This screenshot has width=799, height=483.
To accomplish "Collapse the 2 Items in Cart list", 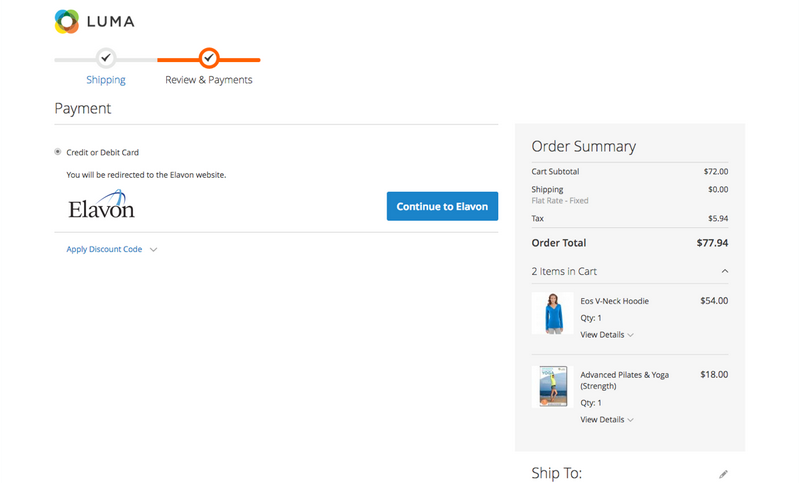I will pyautogui.click(x=724, y=271).
